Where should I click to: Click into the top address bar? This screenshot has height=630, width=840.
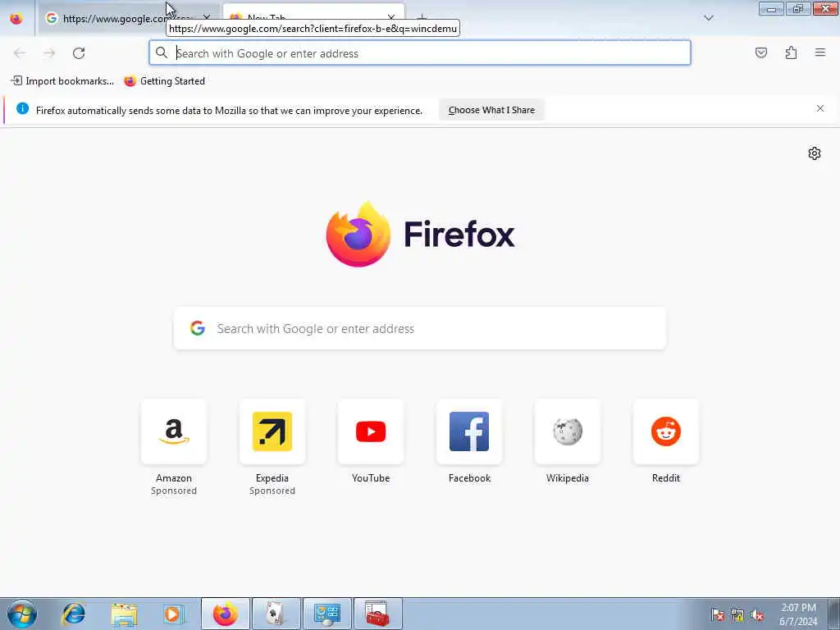coord(420,53)
